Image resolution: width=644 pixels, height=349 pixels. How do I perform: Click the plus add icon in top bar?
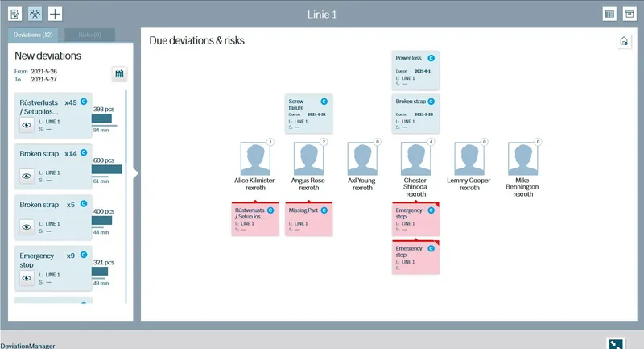coord(55,14)
